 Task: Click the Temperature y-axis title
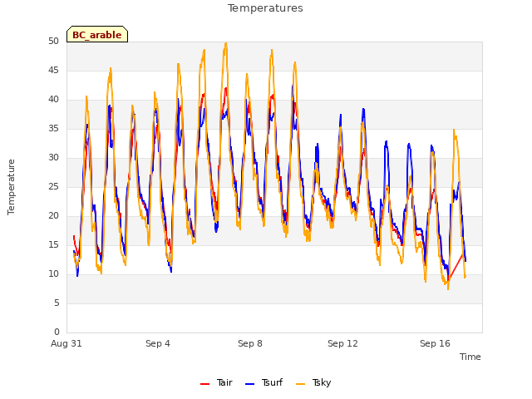tap(11, 187)
